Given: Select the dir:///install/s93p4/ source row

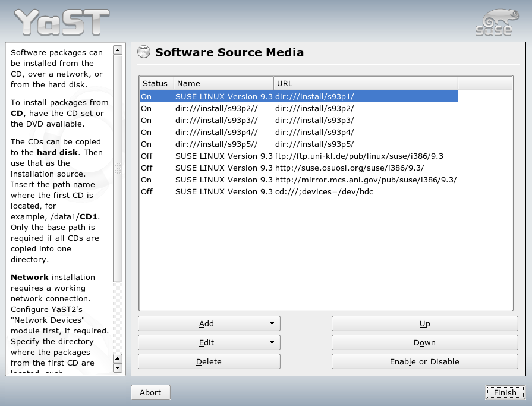Looking at the screenshot, I should coord(299,132).
